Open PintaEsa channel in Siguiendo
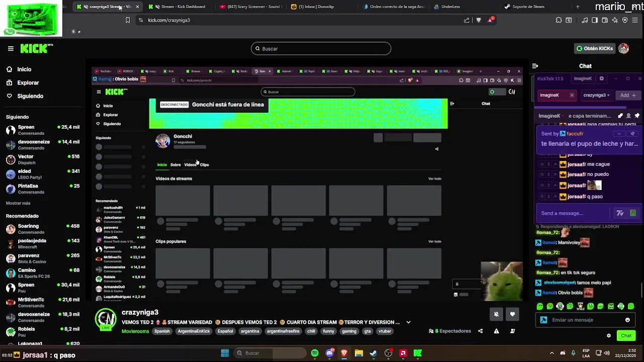Screen dimensions: 644x362 click(43, 189)
